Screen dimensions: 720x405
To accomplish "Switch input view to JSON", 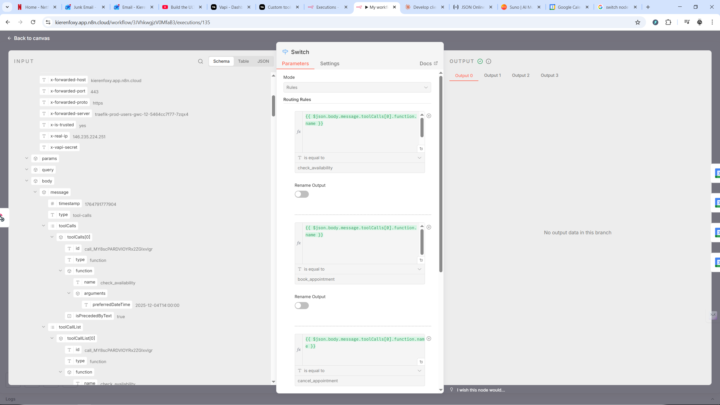I will 263,61.
